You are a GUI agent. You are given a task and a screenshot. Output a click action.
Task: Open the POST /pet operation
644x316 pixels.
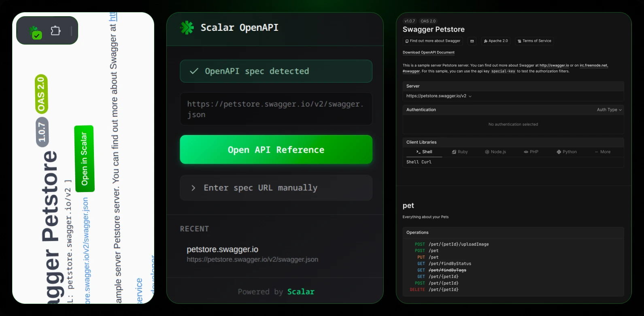click(427, 251)
